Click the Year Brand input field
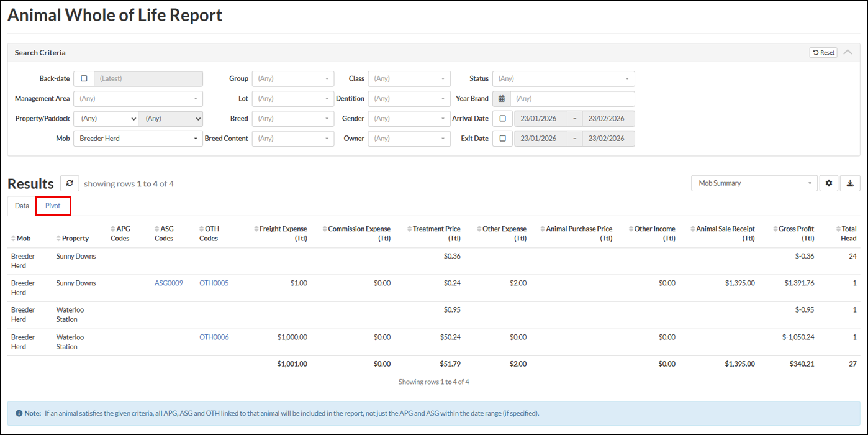The height and width of the screenshot is (435, 868). point(572,99)
